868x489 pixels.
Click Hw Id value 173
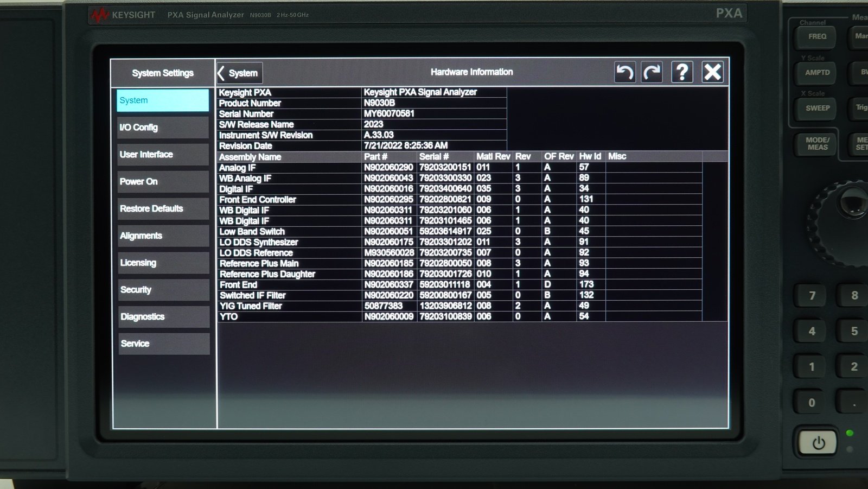point(586,284)
